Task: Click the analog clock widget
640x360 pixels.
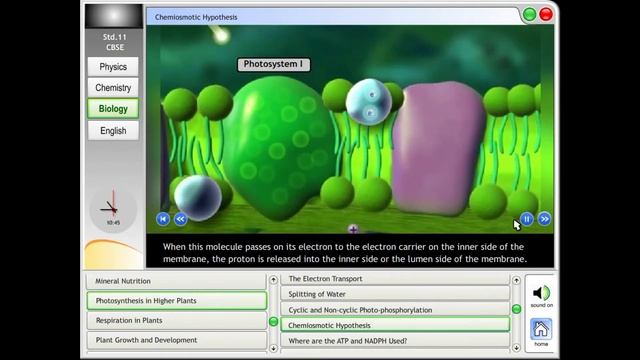Action: pyautogui.click(x=113, y=209)
